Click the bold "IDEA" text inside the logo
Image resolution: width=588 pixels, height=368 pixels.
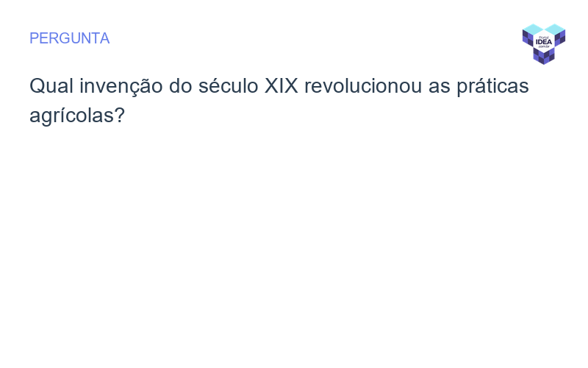(x=544, y=42)
